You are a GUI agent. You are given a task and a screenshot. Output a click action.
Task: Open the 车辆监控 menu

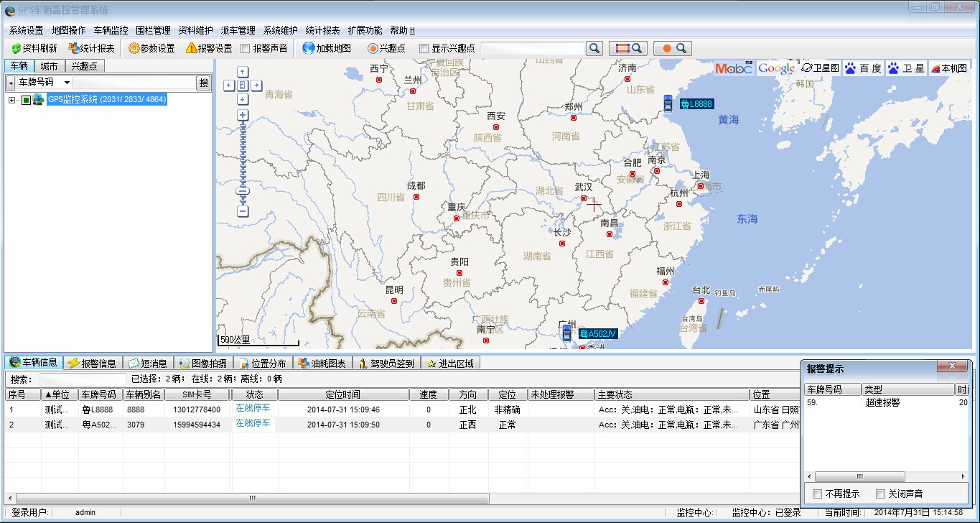[x=111, y=30]
